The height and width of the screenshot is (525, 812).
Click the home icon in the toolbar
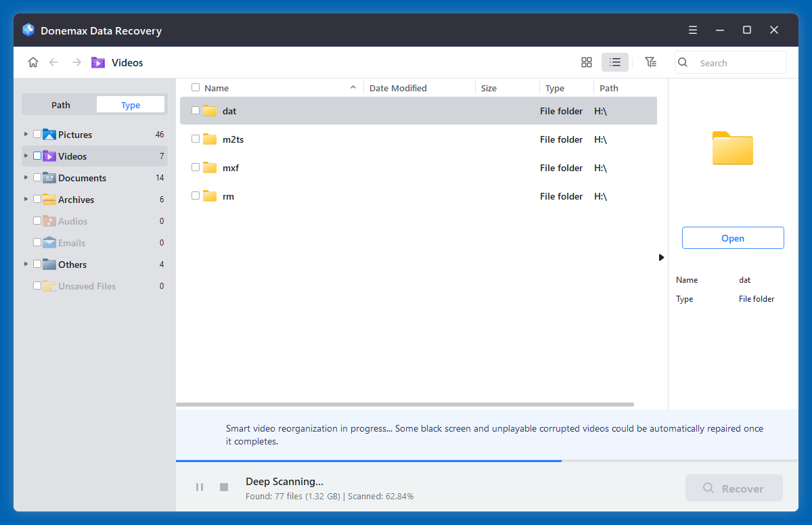tap(32, 62)
